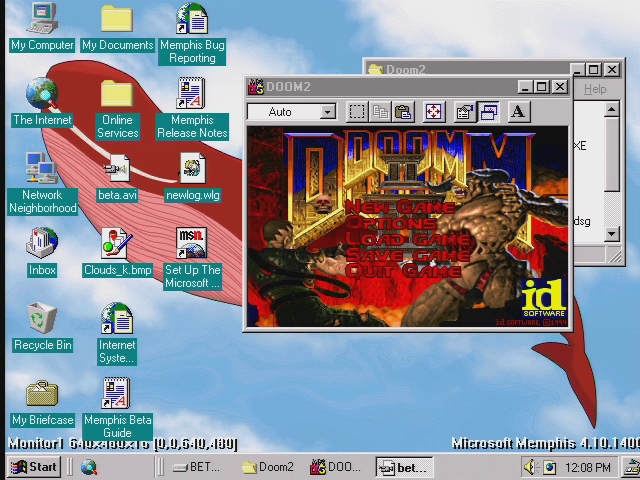Select the Memphis Release Notes shortcut
640x480 pixels.
coord(192,109)
